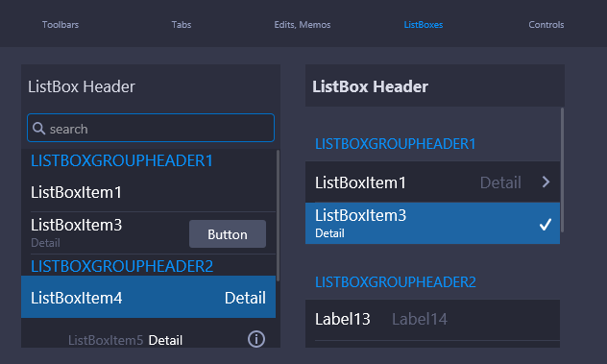Click LISTBOXGROUPHEADER2 in the right list
Viewport: 607px width, 364px height.
coord(396,282)
